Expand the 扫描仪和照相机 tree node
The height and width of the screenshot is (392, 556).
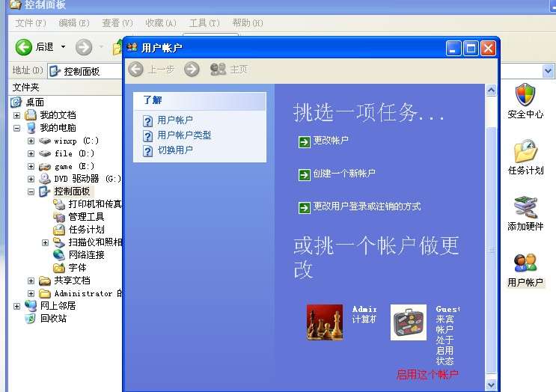tap(45, 242)
